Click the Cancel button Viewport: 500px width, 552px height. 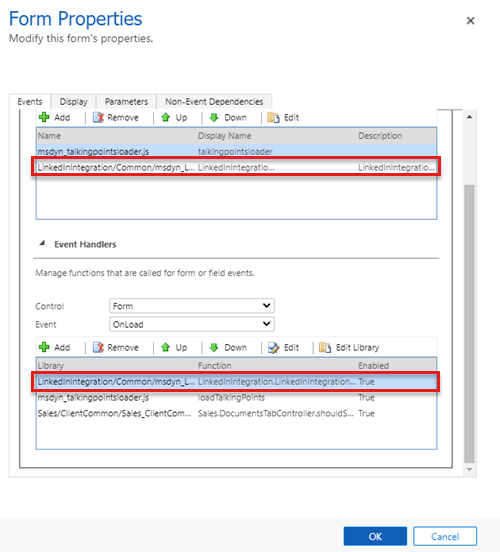[x=445, y=536]
